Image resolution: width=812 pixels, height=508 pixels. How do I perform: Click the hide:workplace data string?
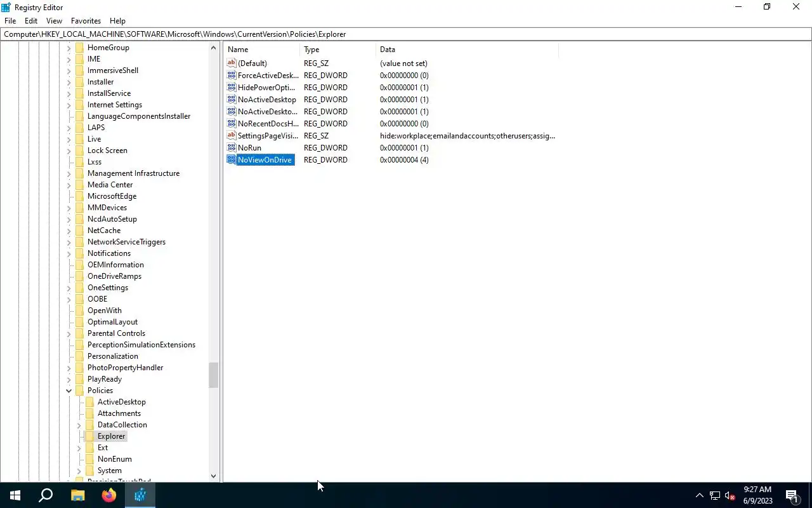(468, 136)
